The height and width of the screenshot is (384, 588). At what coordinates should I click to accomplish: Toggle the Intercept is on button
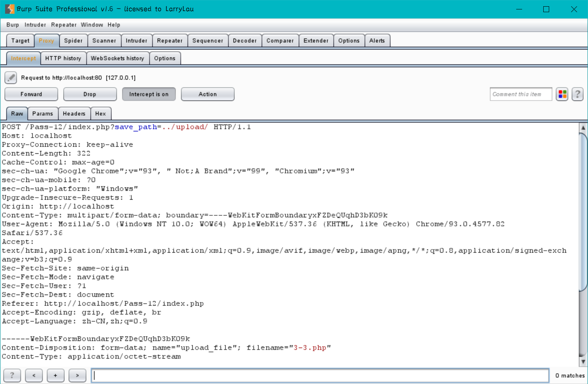(x=149, y=94)
